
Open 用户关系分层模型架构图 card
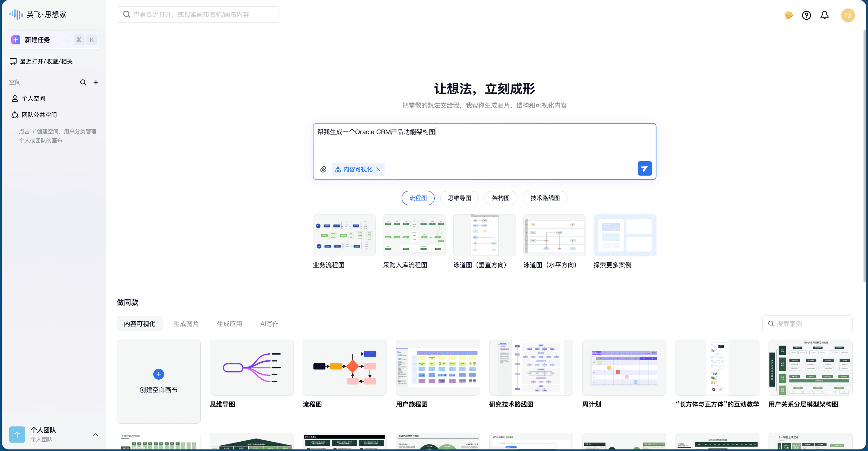[x=810, y=367]
